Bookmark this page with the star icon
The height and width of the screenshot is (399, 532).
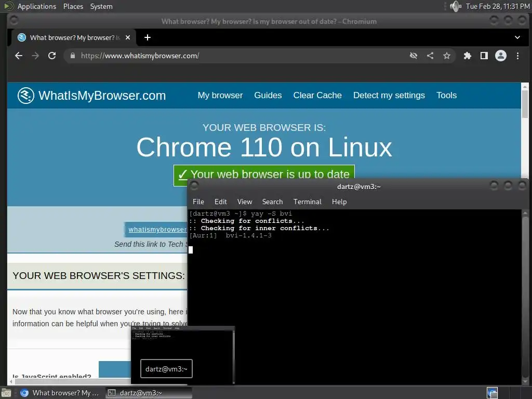pos(446,56)
